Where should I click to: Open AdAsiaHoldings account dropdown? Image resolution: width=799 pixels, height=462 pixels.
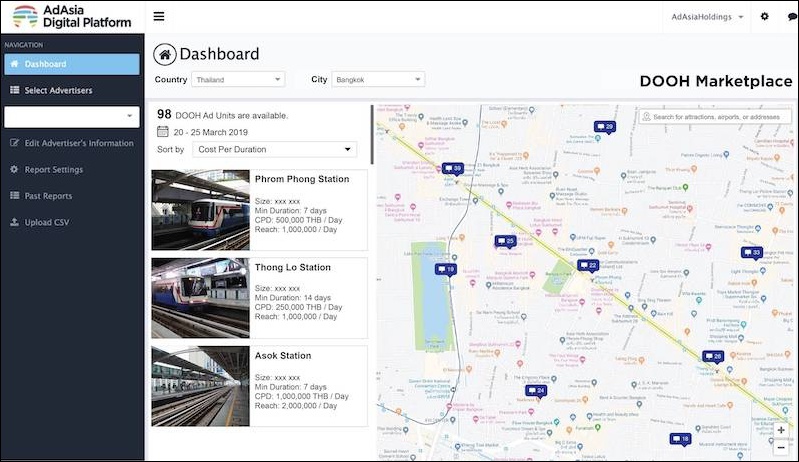(x=707, y=17)
